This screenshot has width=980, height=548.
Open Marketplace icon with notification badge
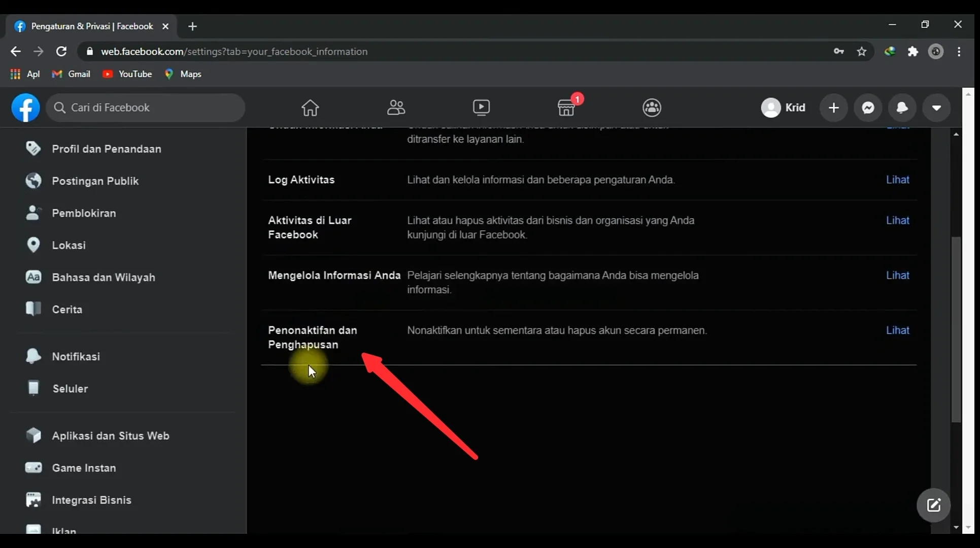(x=566, y=108)
